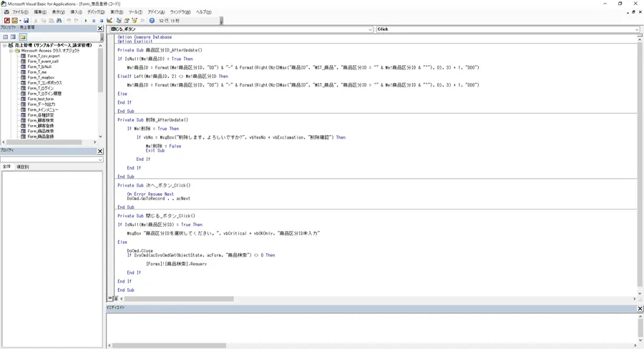Close the Project explorer panel

[x=100, y=29]
